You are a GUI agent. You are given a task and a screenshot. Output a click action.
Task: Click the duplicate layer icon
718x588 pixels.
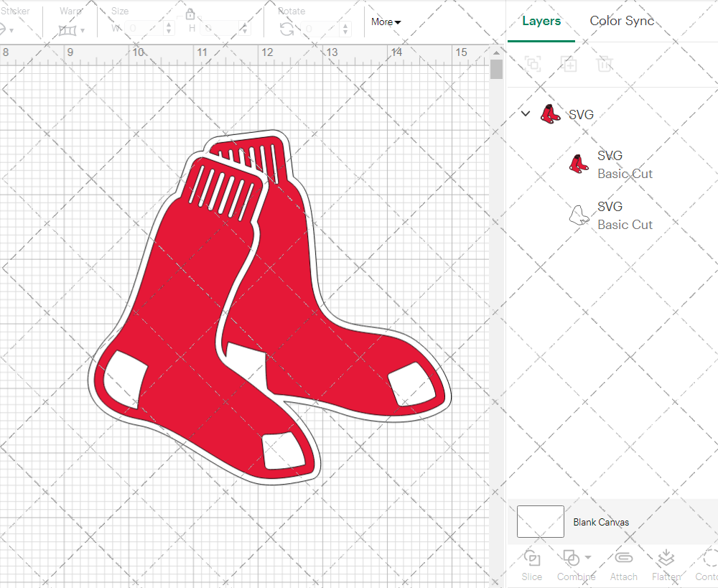tap(569, 64)
